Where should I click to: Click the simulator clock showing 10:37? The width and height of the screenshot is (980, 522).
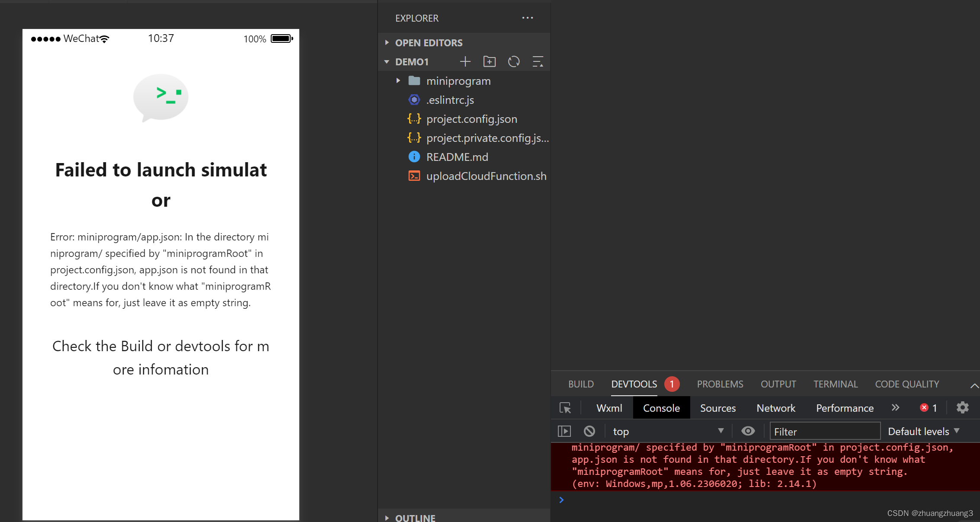161,38
